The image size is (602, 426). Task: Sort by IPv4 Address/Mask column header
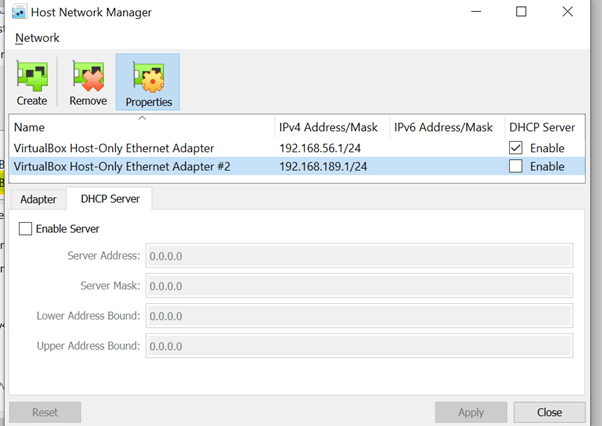[330, 128]
